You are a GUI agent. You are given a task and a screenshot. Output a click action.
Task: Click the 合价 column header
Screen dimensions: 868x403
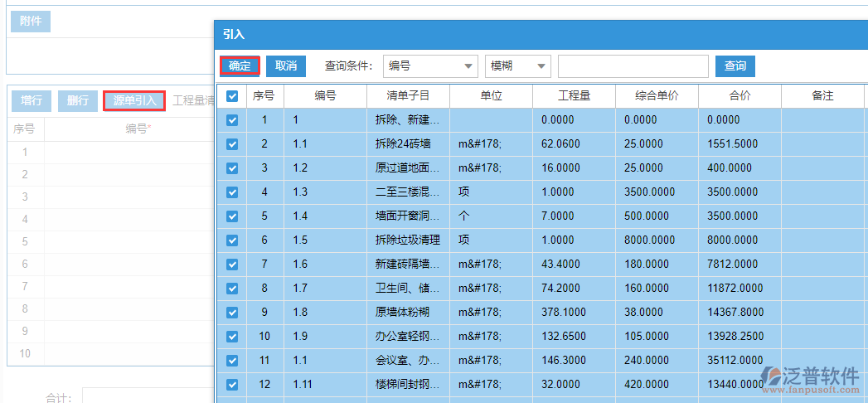point(739,96)
